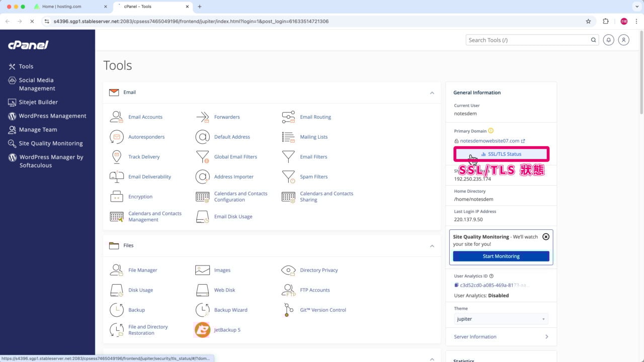Open the Spam Filters tool
644x362 pixels.
tap(313, 176)
